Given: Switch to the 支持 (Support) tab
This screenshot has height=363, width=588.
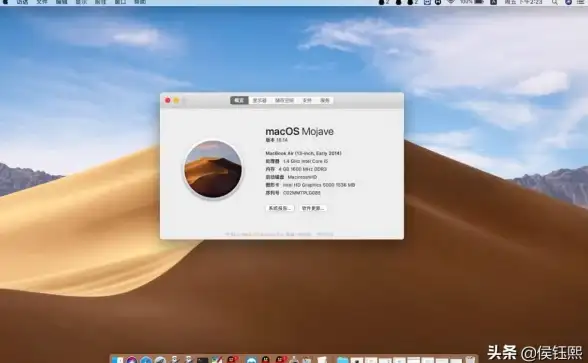Looking at the screenshot, I should tap(307, 100).
